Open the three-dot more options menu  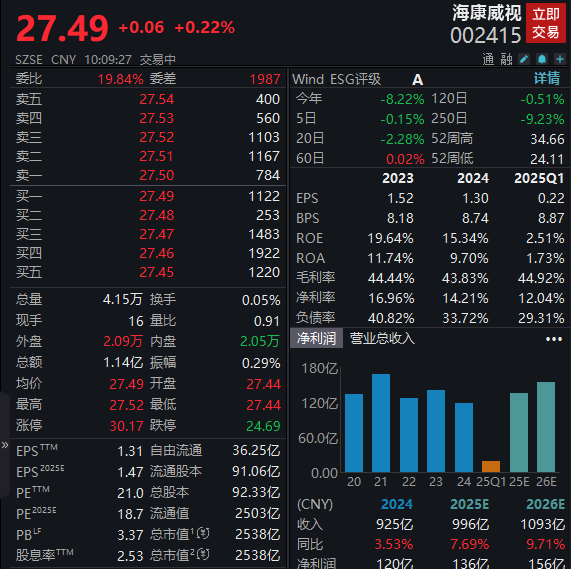[554, 339]
